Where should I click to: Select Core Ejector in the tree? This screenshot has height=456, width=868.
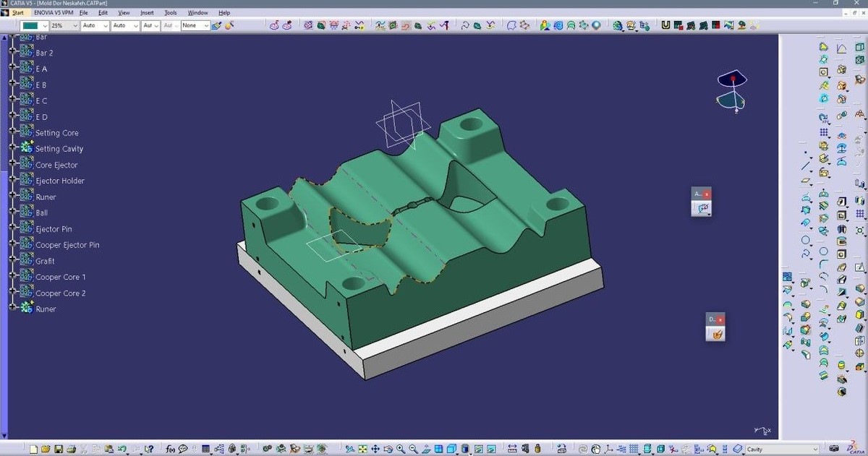click(x=56, y=165)
